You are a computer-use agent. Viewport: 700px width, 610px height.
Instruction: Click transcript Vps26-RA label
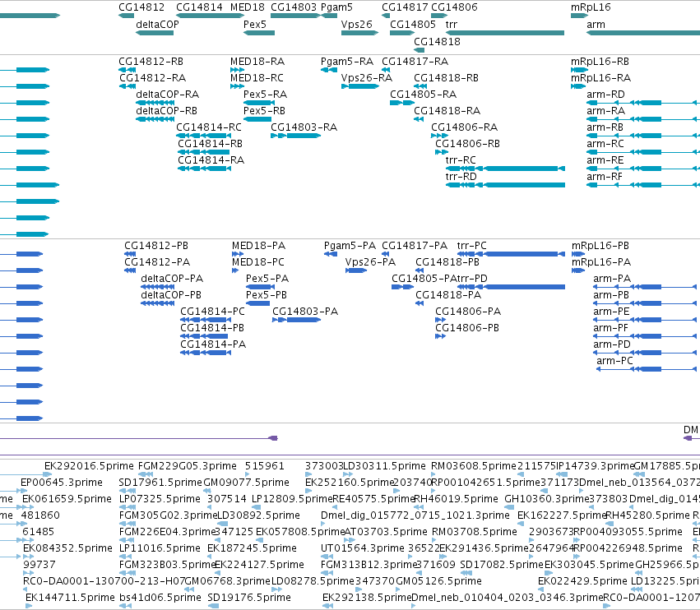(x=367, y=78)
